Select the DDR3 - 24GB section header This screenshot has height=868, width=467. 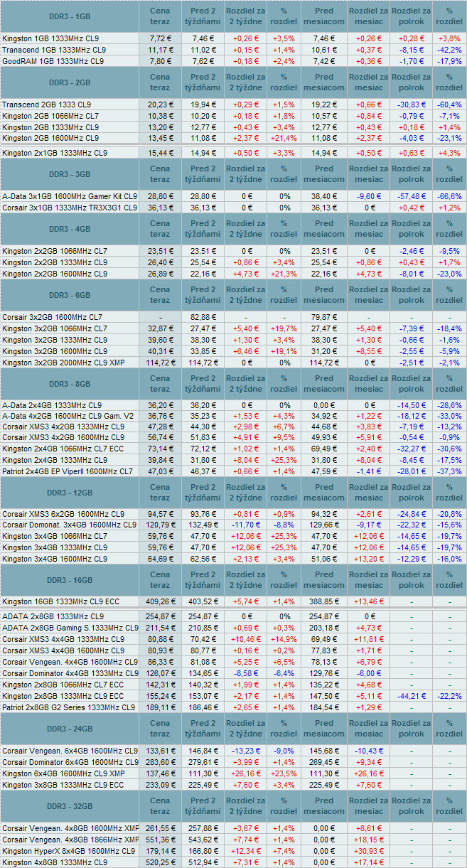point(69,729)
